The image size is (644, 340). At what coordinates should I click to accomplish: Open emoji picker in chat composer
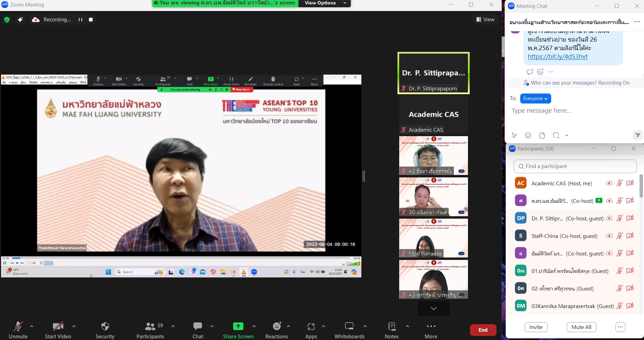528,135
